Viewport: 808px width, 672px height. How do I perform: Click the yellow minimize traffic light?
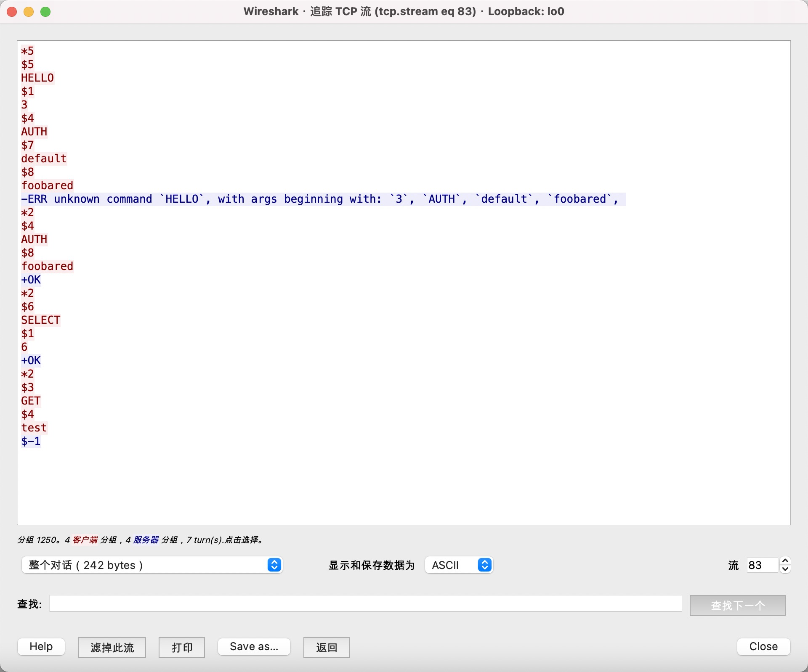[29, 12]
